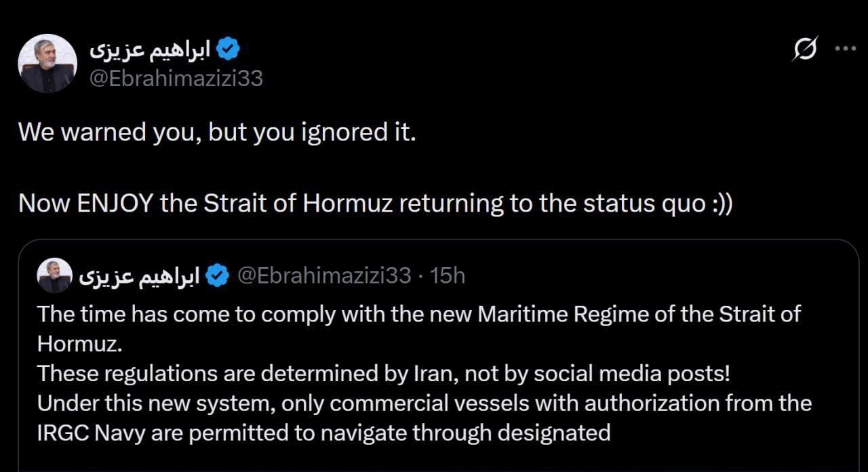This screenshot has height=472, width=868.
Task: Open @Ebrahimazizi33 handle below main author name
Action: (176, 79)
